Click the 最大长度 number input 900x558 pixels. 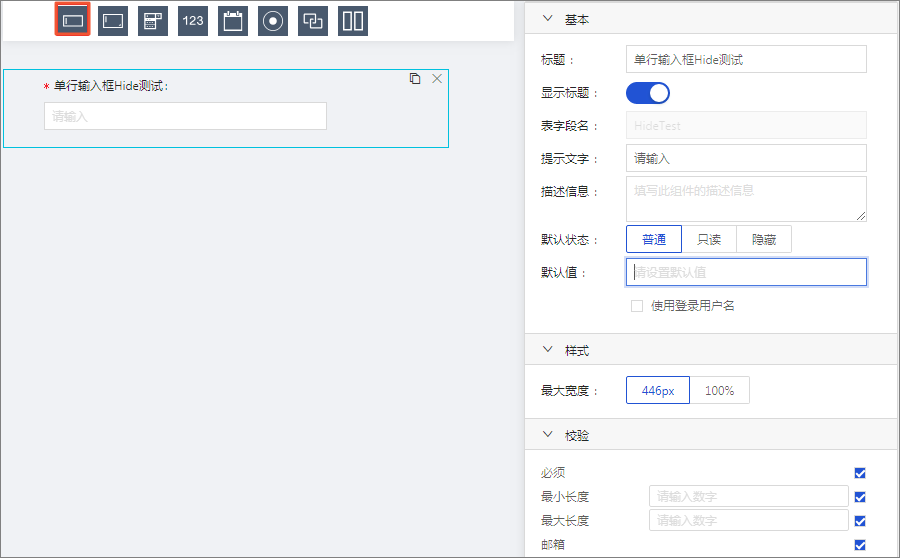(x=748, y=521)
